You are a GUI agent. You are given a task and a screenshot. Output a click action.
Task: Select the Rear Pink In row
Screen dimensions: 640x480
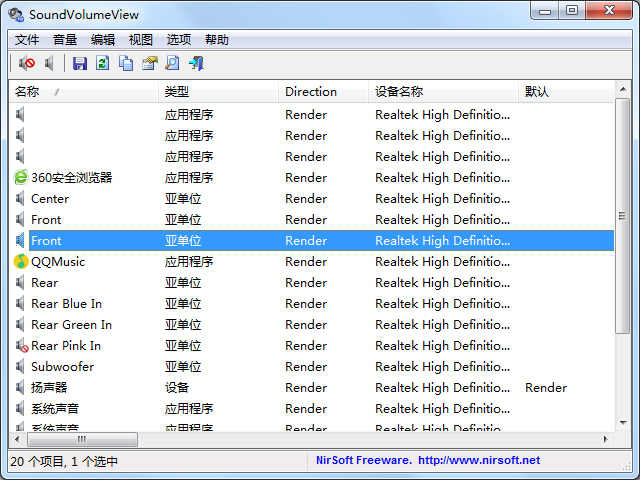click(x=312, y=346)
